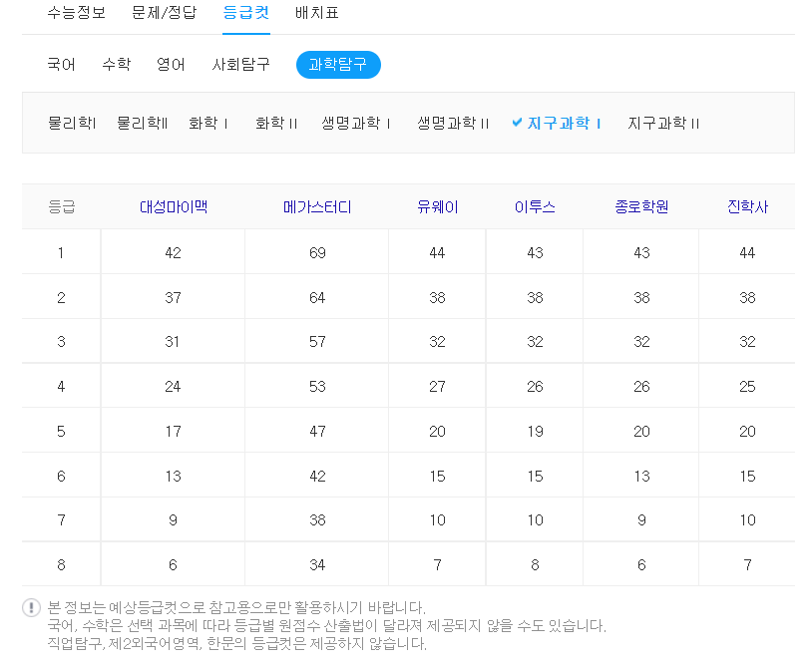The width and height of the screenshot is (812, 669).
Task: Select 물리학I subject
Action: tap(72, 124)
